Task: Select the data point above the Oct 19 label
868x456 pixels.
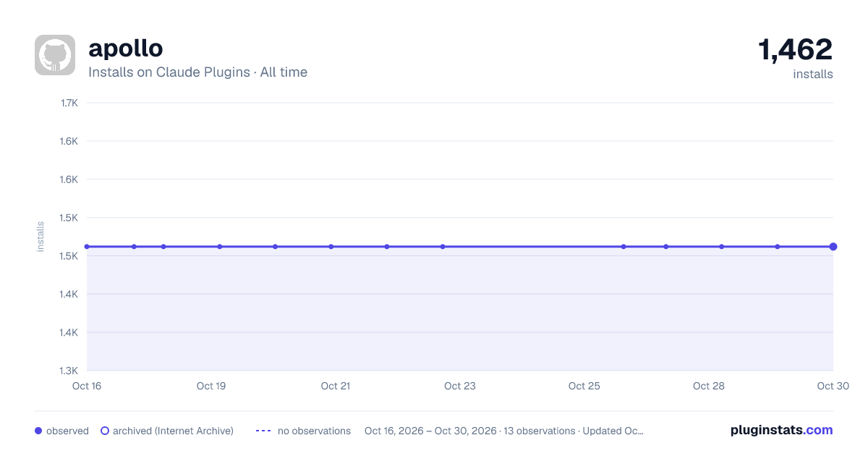Action: [x=220, y=247]
